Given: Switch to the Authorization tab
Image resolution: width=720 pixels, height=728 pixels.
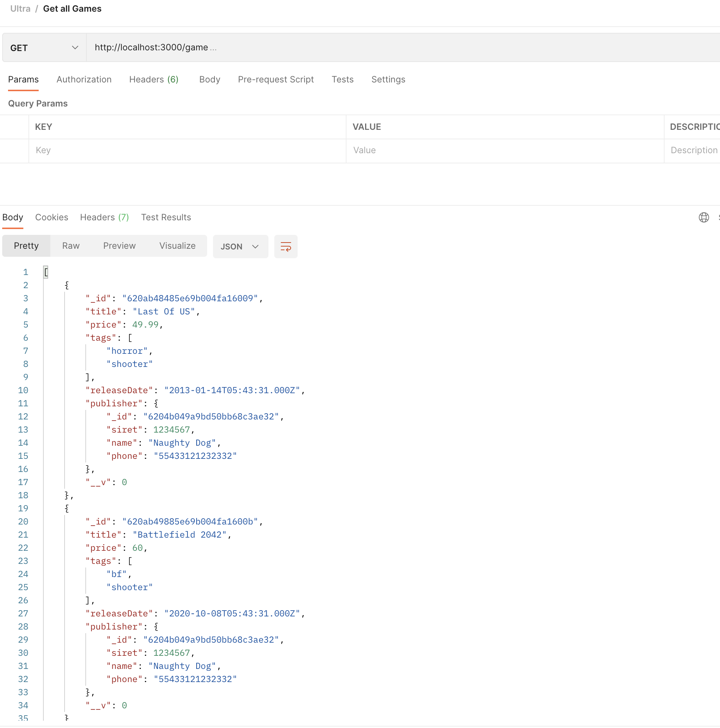Looking at the screenshot, I should [84, 80].
